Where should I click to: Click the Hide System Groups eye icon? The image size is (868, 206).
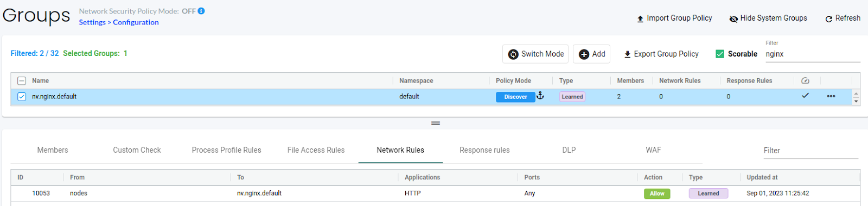[733, 18]
